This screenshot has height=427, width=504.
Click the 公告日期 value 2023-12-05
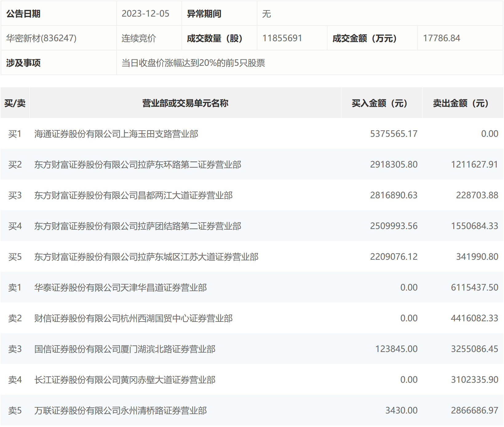click(145, 14)
